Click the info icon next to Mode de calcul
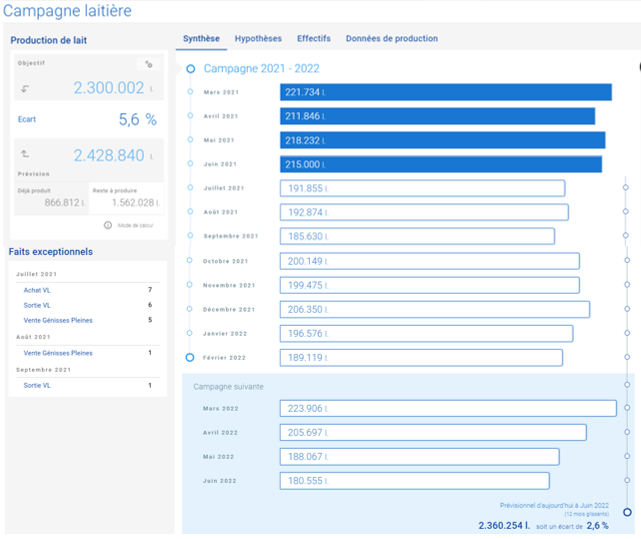Screen dimensions: 641x539 pyautogui.click(x=108, y=225)
